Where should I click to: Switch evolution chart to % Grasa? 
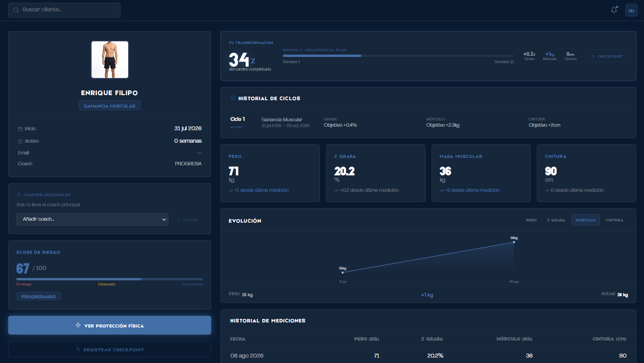pos(556,220)
